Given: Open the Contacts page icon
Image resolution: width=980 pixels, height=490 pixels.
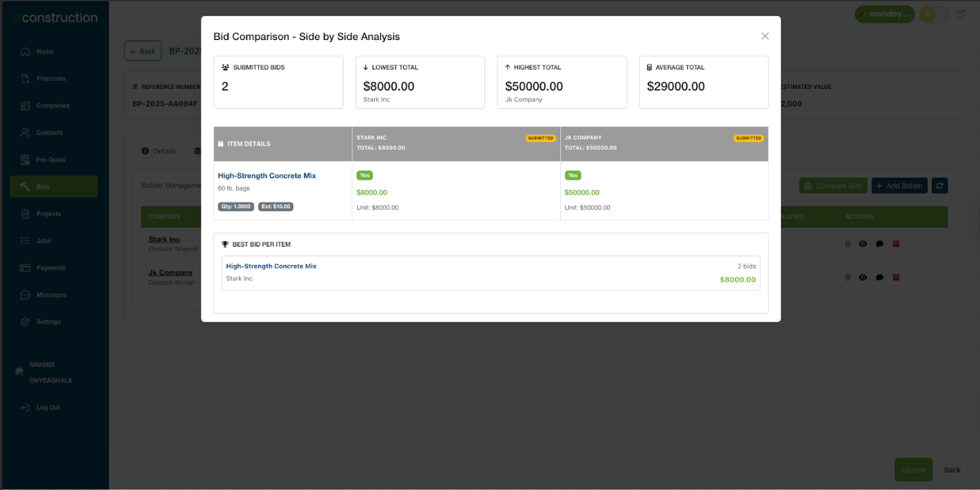Looking at the screenshot, I should [x=25, y=133].
